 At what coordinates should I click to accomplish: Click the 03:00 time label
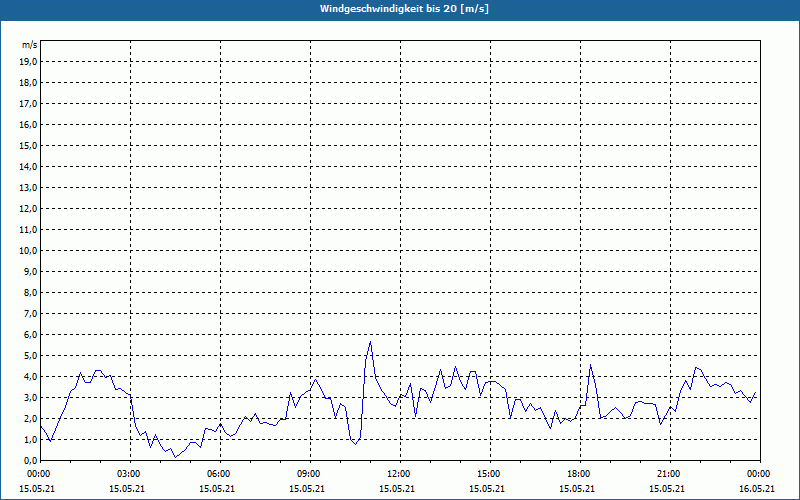pyautogui.click(x=130, y=474)
